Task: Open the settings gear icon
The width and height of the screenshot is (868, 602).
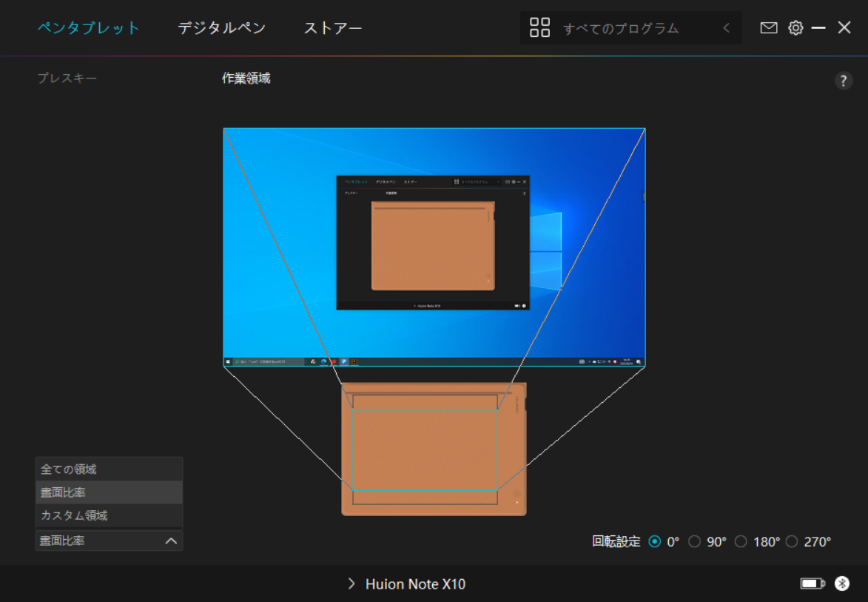Action: point(795,27)
